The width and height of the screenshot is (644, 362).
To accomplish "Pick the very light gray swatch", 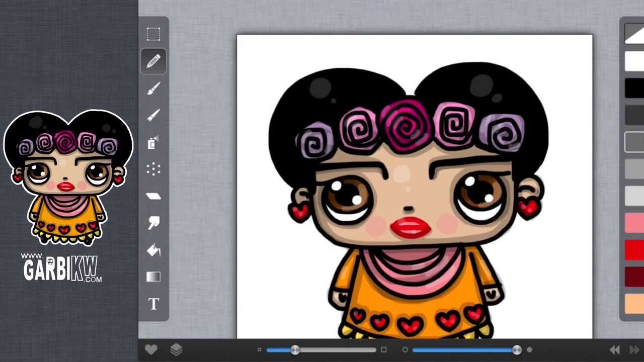I will coord(634,196).
